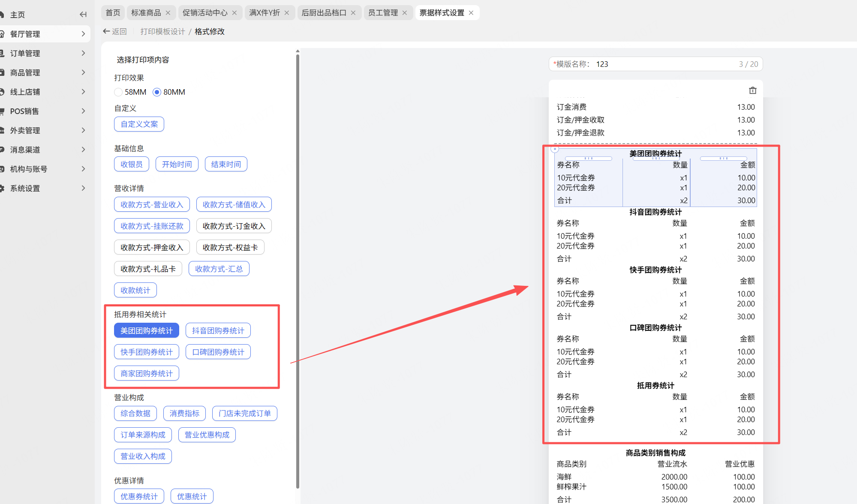
Task: Click the trash delete icon on receipt preview
Action: click(x=752, y=90)
